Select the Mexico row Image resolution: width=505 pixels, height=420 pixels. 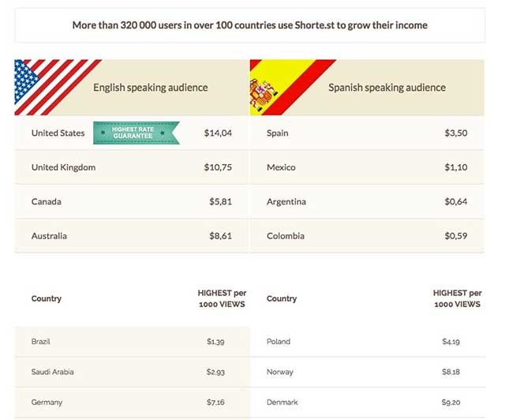[x=367, y=167]
